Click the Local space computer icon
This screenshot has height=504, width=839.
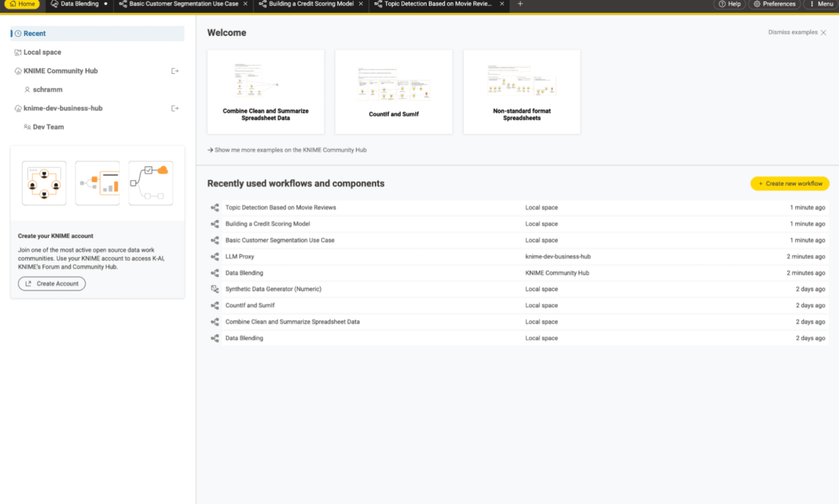pos(18,52)
